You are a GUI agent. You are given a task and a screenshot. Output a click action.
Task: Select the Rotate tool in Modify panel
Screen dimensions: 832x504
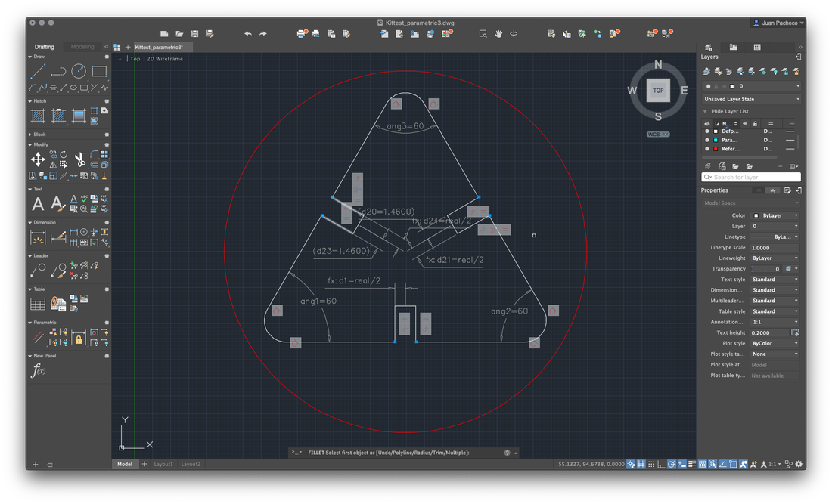[x=64, y=154]
